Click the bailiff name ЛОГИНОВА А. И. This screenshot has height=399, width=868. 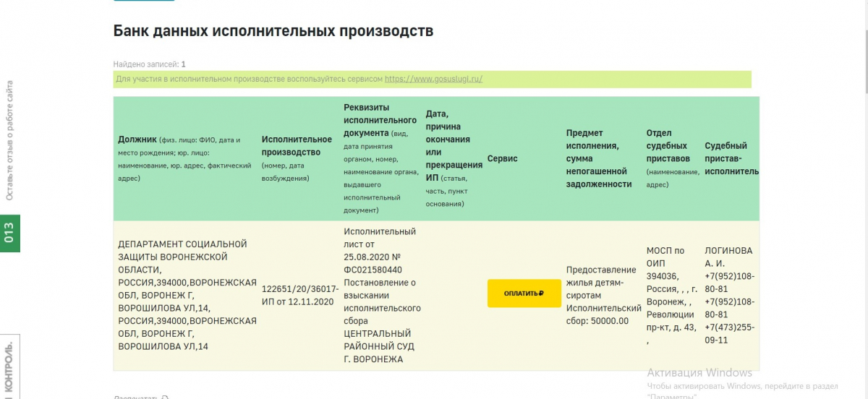point(728,257)
